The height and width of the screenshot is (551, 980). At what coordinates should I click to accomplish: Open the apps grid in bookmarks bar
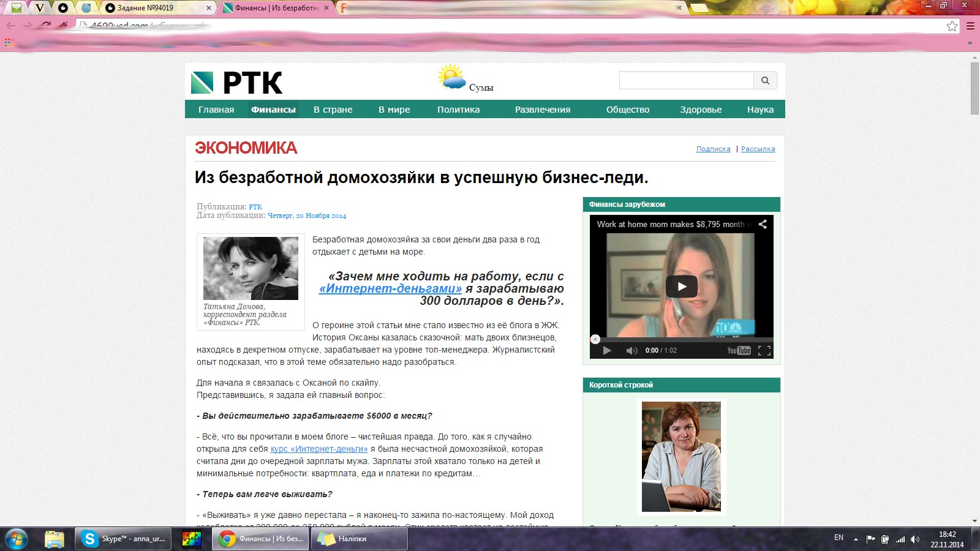9,43
